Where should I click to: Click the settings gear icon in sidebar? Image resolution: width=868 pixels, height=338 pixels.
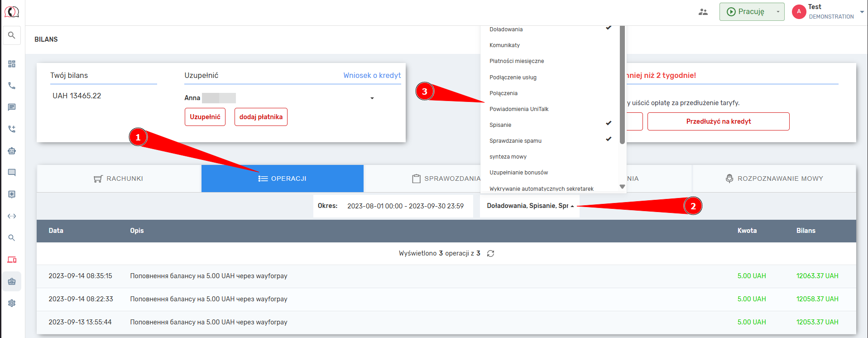12,303
